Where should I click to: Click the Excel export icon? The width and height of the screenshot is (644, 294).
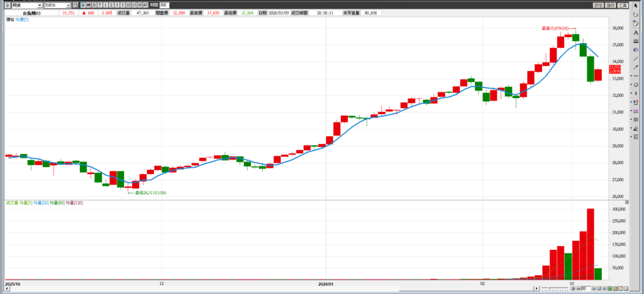[608, 288]
